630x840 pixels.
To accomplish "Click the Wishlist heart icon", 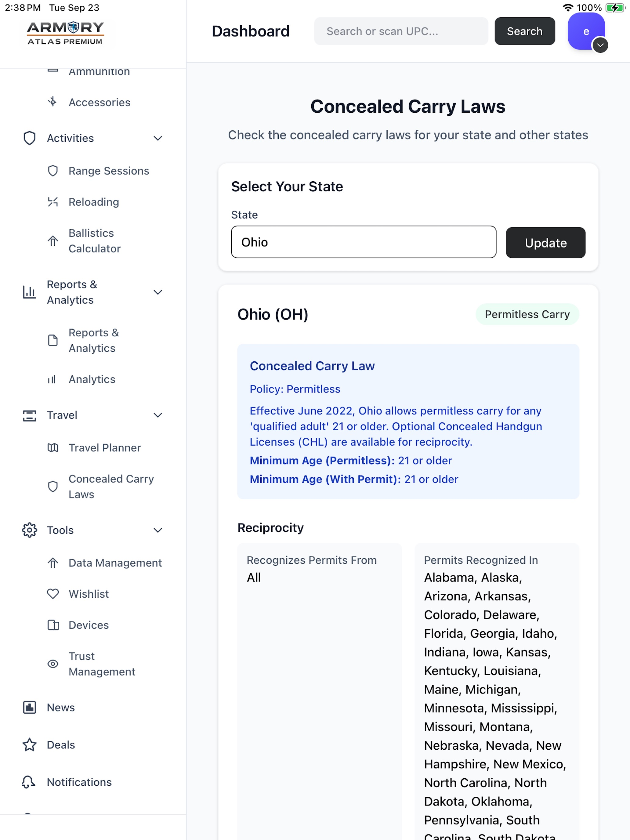I will click(x=53, y=594).
